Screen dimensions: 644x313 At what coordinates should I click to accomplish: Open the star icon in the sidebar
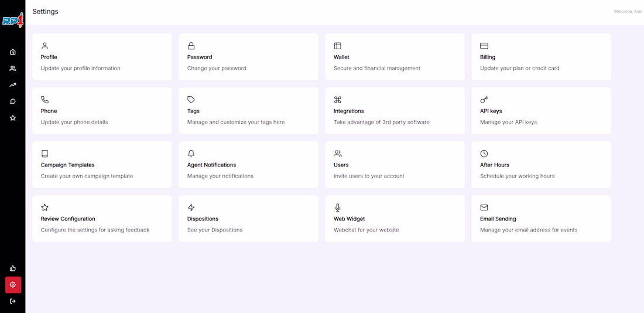[13, 118]
